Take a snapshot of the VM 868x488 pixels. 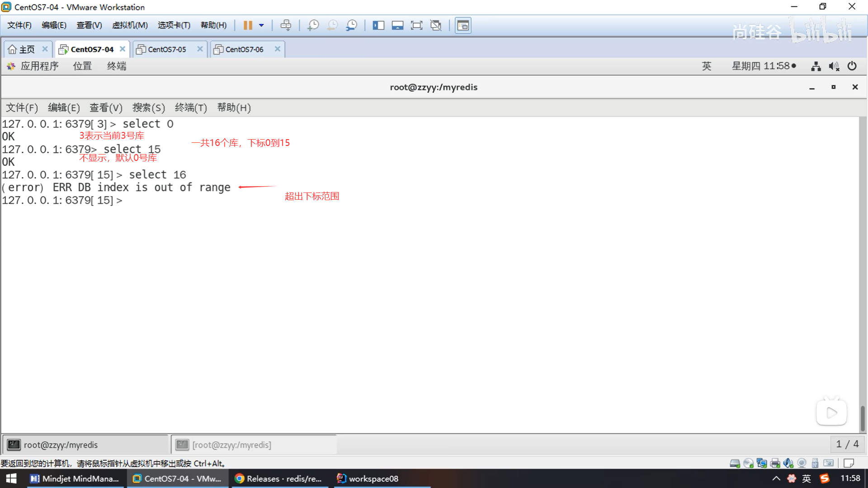[x=313, y=25]
